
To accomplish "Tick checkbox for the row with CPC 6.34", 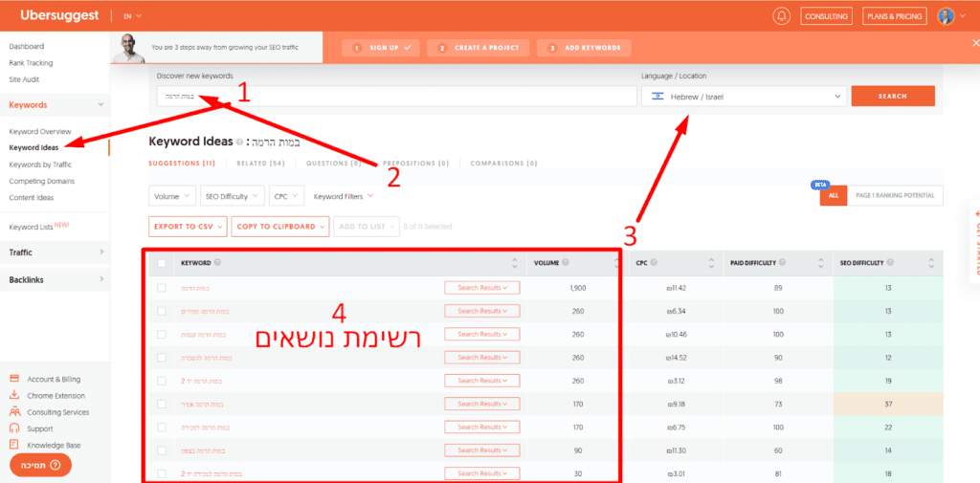I will (x=161, y=311).
